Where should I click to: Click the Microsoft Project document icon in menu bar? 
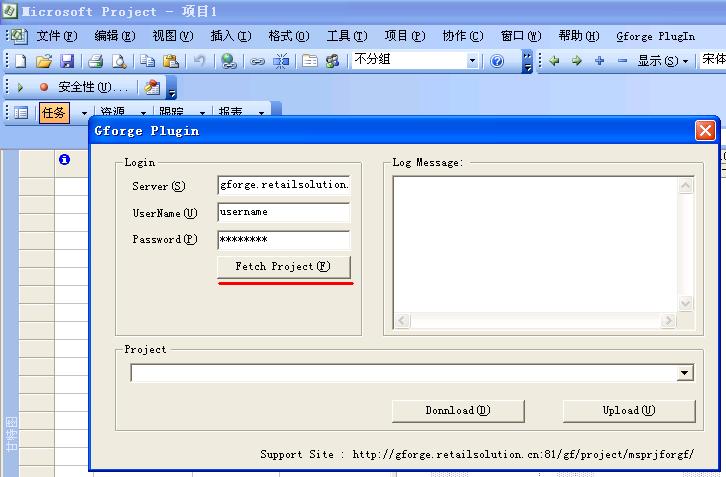click(x=19, y=36)
